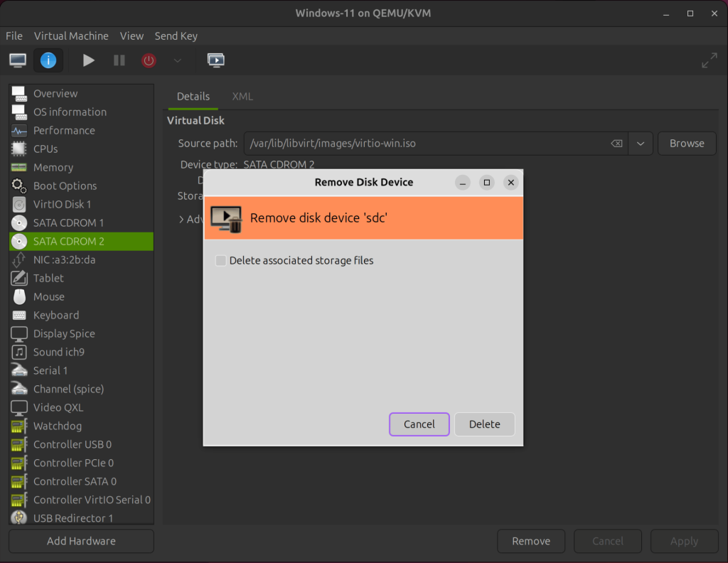Clear the source path field
Screen dimensions: 728x563
tap(616, 143)
